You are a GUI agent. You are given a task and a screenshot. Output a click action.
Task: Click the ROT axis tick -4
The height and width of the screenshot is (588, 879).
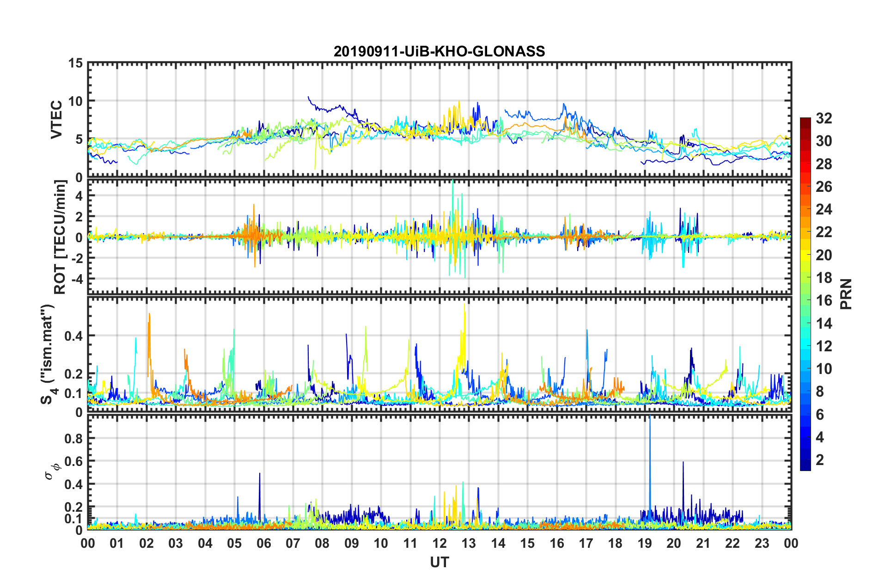(x=77, y=279)
